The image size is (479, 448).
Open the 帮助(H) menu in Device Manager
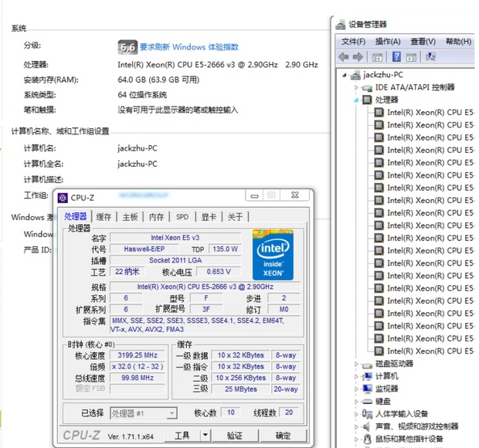458,42
